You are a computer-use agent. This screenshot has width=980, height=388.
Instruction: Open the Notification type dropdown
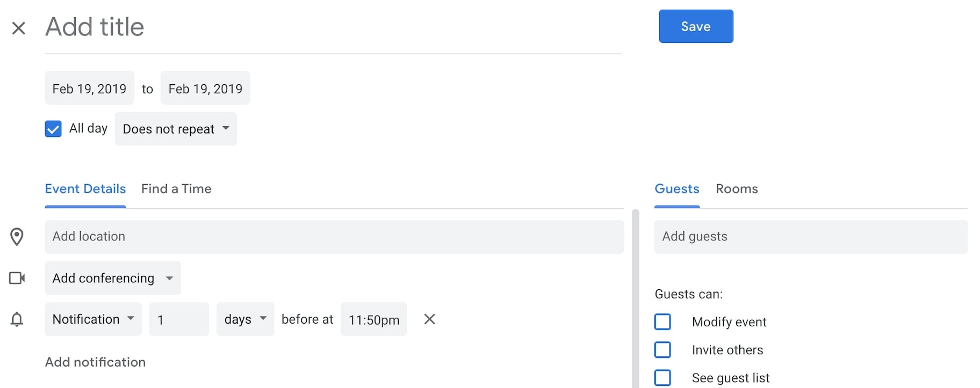[x=93, y=319]
